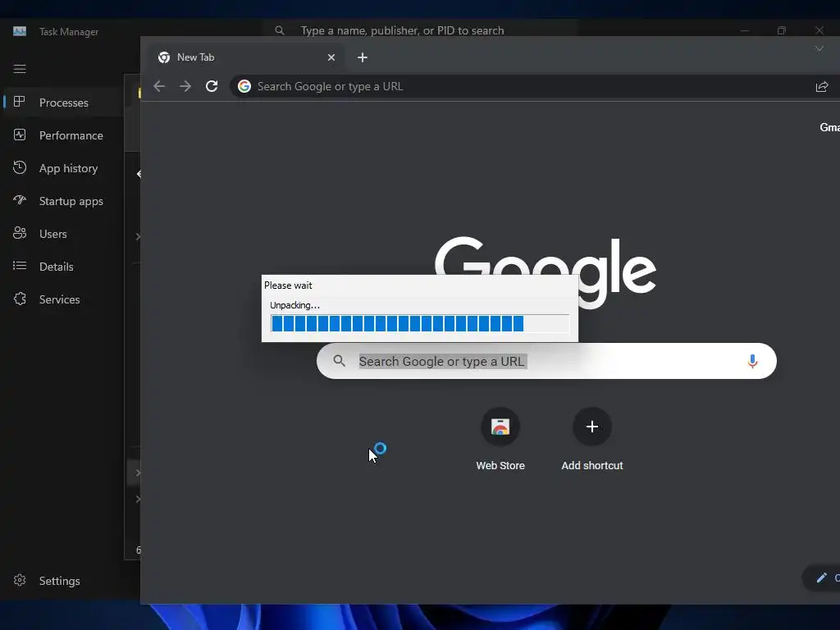Reload the page in Chrome
This screenshot has width=840, height=630.
click(212, 86)
